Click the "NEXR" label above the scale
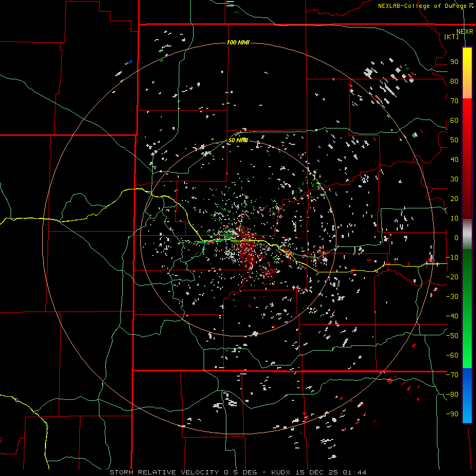Viewport: 476px width, 476px height. click(465, 32)
